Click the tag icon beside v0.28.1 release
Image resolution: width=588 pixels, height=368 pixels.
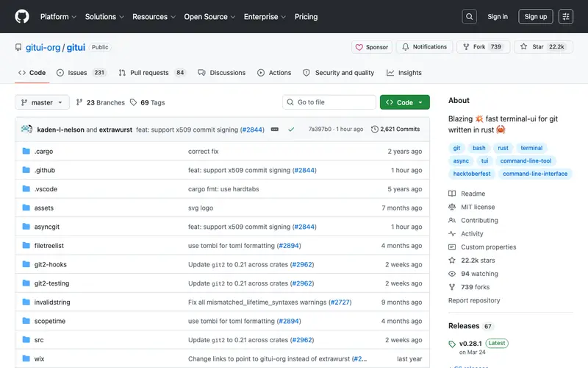tap(452, 344)
